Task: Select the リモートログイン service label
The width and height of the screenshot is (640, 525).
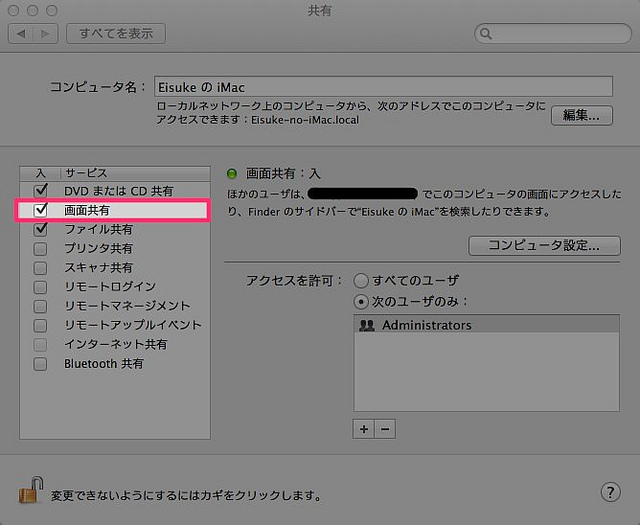Action: tap(110, 287)
